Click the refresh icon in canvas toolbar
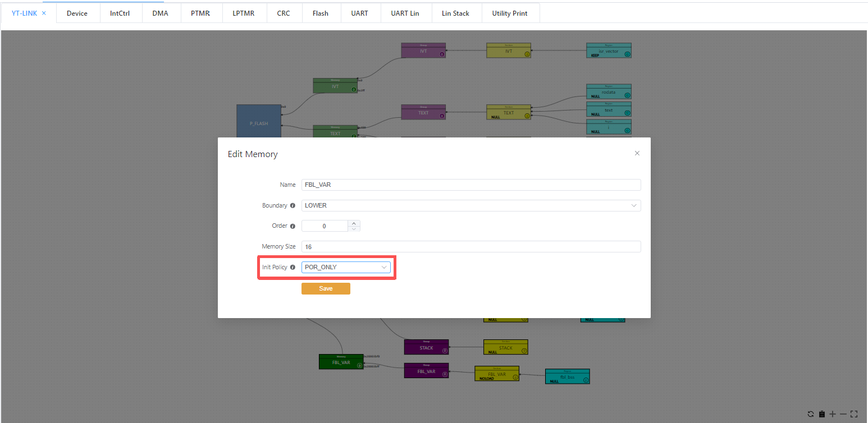This screenshot has height=423, width=868. 811,414
